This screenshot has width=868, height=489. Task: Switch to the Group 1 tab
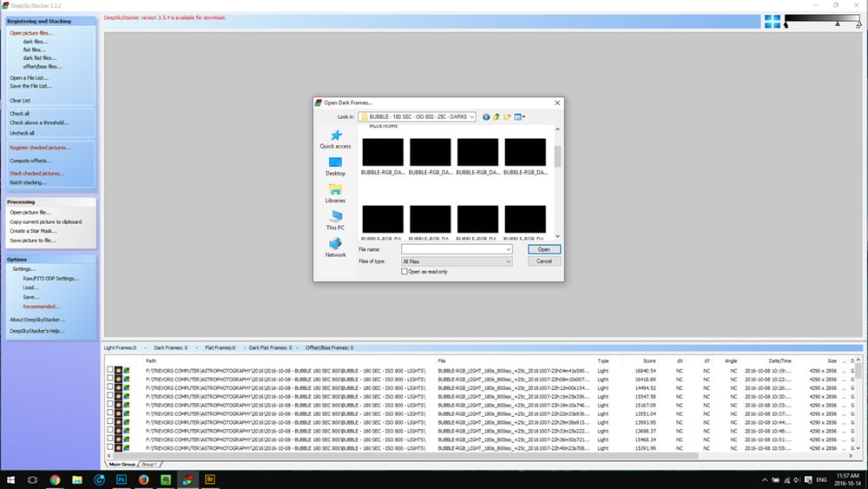click(149, 464)
